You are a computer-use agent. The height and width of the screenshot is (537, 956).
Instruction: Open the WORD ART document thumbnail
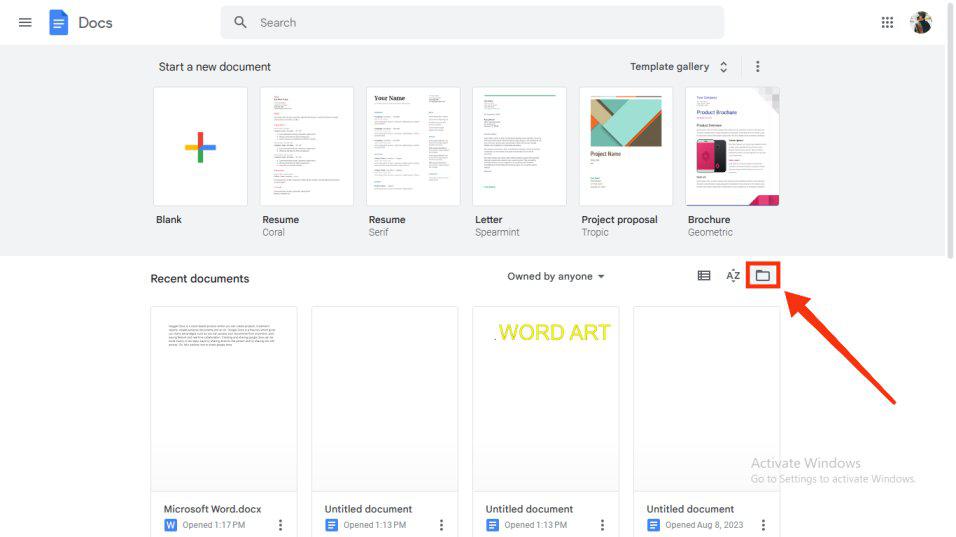coord(546,399)
